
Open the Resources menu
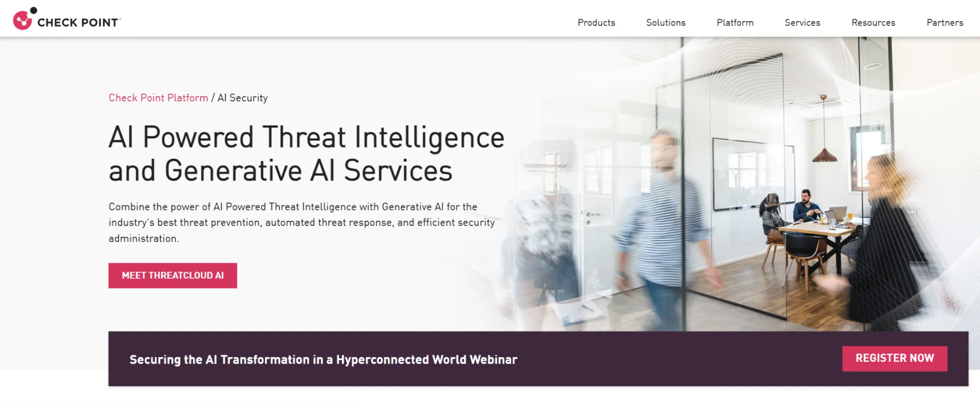[873, 23]
